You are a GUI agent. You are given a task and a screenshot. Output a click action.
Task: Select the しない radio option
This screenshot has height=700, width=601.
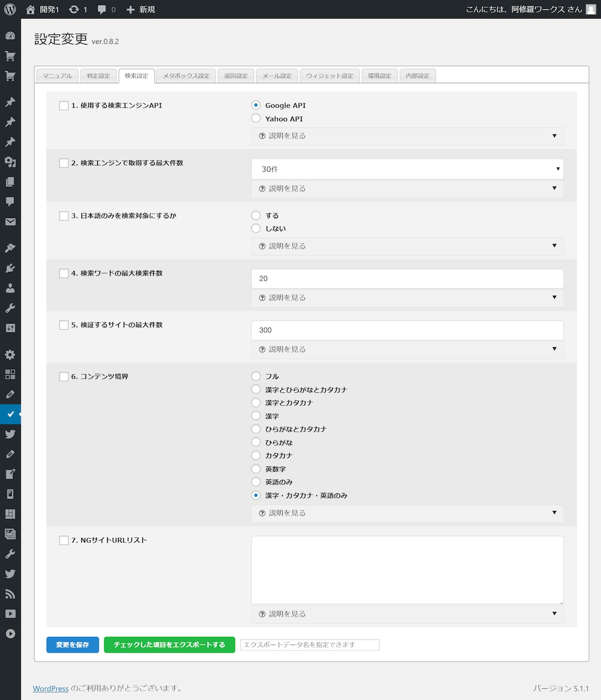click(x=256, y=228)
